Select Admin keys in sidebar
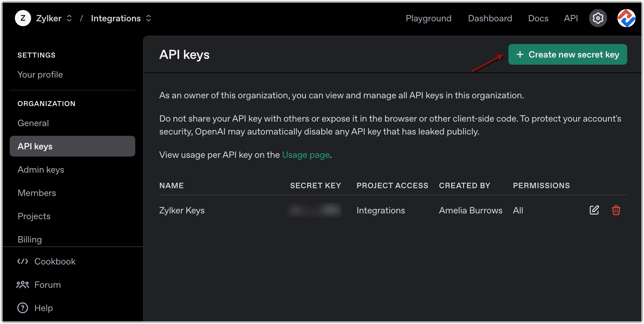The image size is (644, 324). click(x=41, y=170)
